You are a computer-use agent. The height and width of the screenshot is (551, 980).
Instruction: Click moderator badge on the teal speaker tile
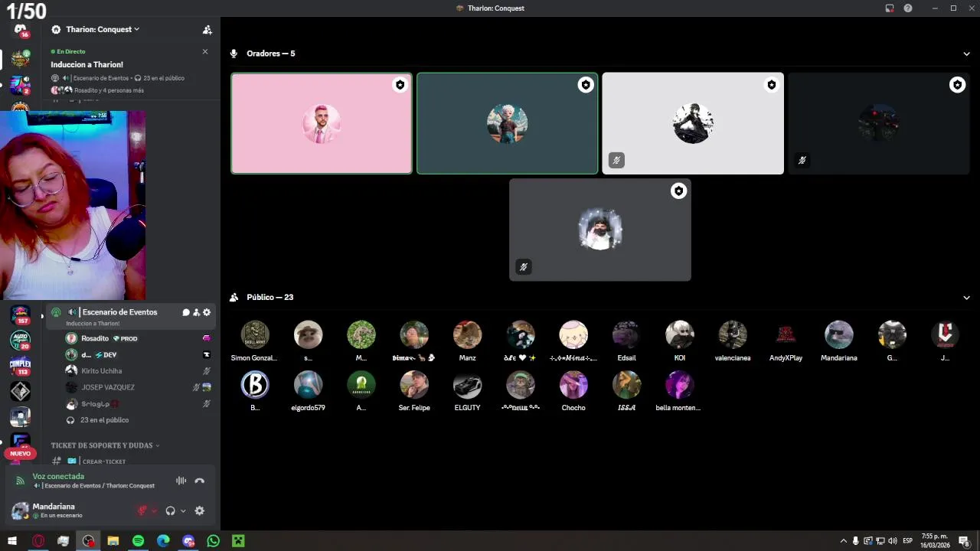[586, 85]
